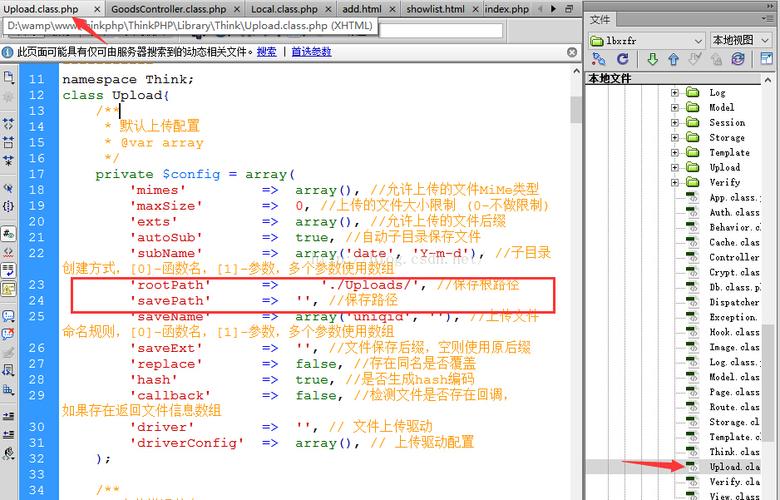Expand the Storage folder
This screenshot has height=500, width=780.
click(x=675, y=137)
